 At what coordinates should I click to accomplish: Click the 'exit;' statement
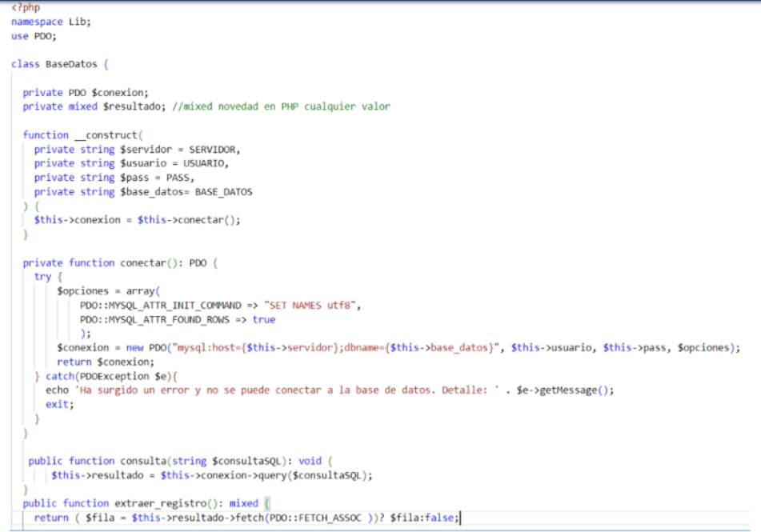(x=60, y=405)
